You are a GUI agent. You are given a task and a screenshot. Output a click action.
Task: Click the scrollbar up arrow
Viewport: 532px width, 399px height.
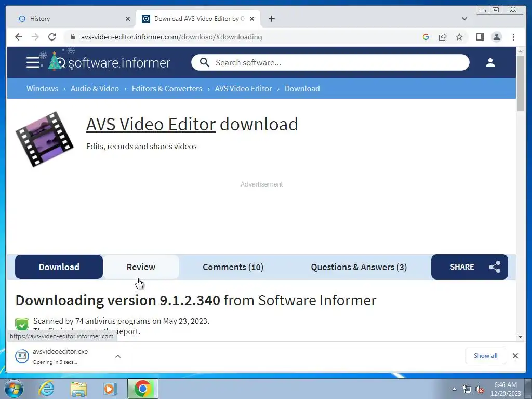pyautogui.click(x=520, y=51)
